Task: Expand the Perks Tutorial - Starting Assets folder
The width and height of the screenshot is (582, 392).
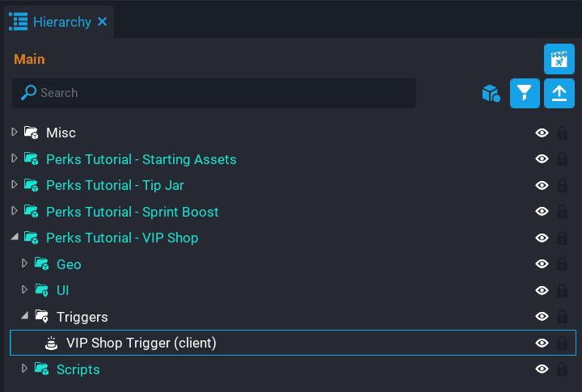Action: pyautogui.click(x=15, y=158)
